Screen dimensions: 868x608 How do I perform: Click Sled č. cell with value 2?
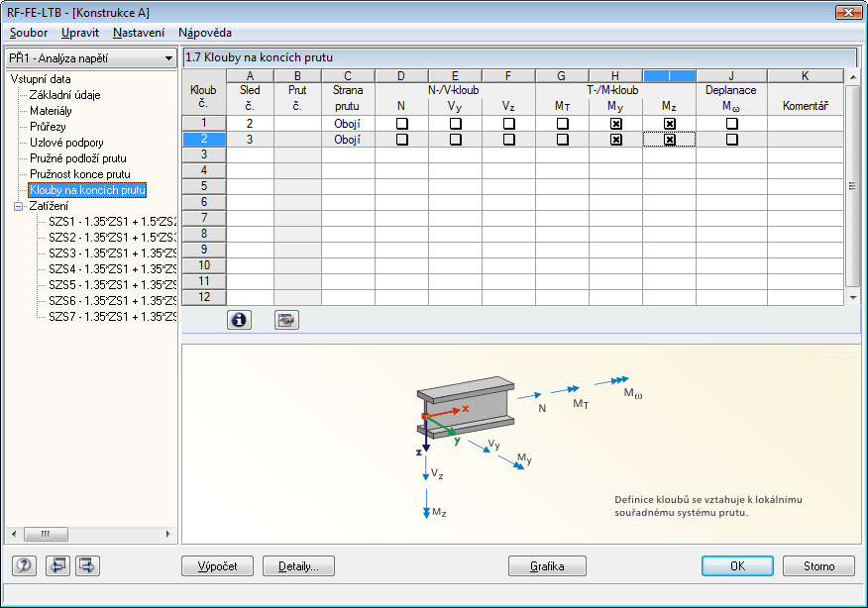coord(251,124)
